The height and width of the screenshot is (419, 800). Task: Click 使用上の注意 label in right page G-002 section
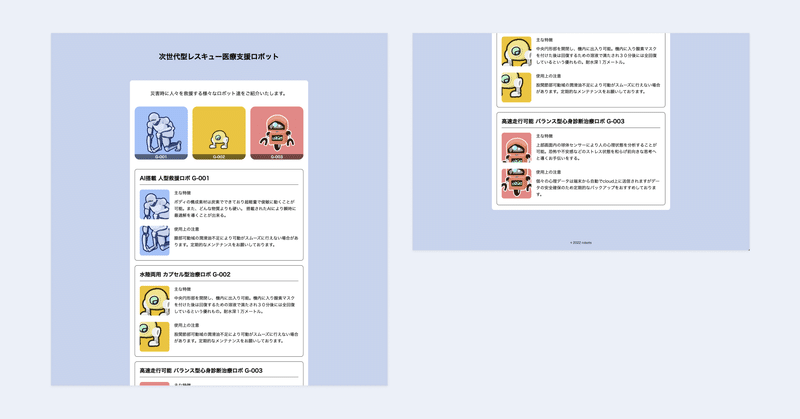(x=548, y=76)
